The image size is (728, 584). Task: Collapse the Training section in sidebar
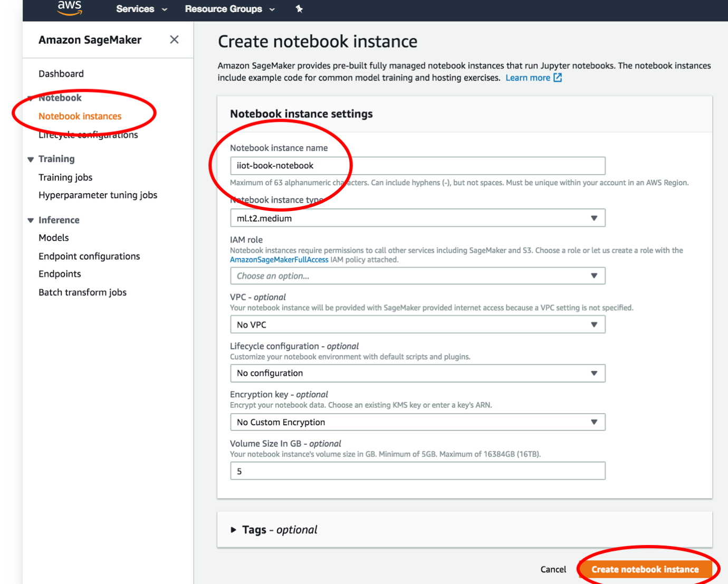click(31, 159)
